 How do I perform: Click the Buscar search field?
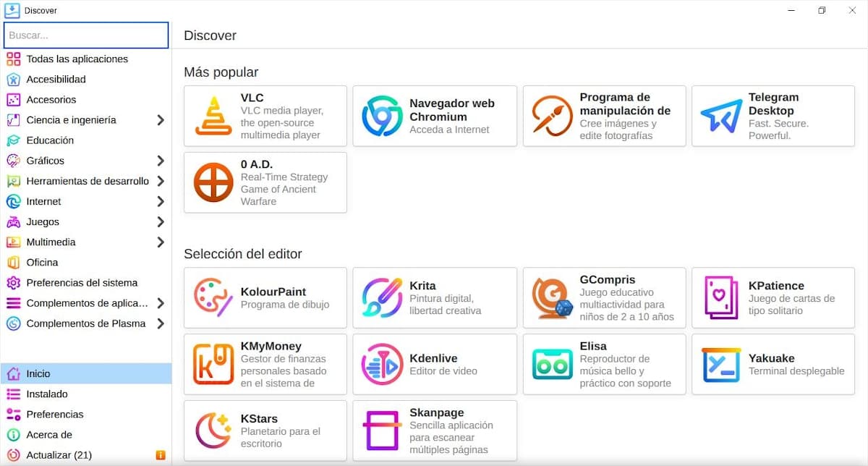[x=86, y=35]
